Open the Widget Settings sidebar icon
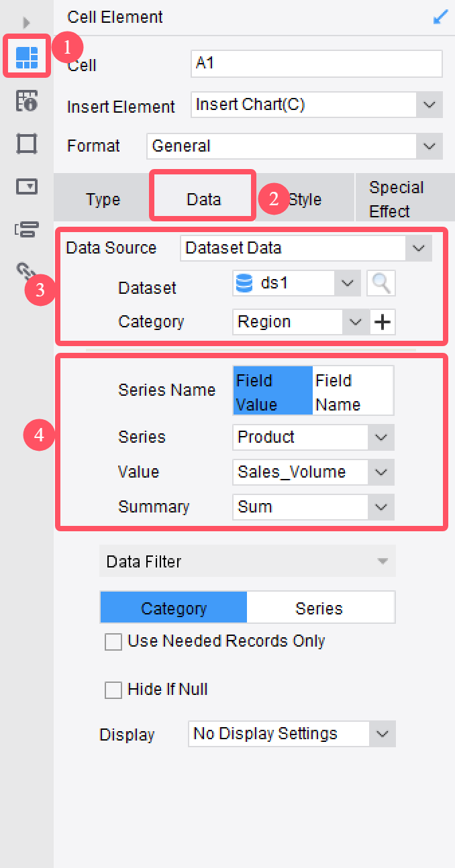Viewport: 455px width, 868px height. [x=27, y=186]
